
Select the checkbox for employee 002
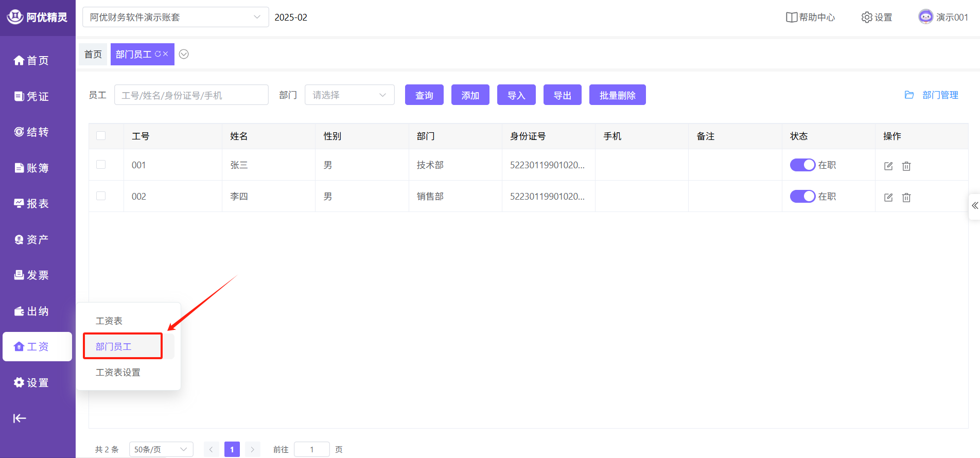[x=101, y=196]
